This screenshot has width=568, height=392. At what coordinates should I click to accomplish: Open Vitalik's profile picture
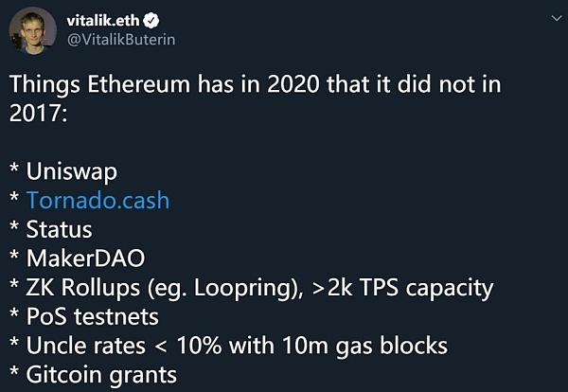coord(32,31)
